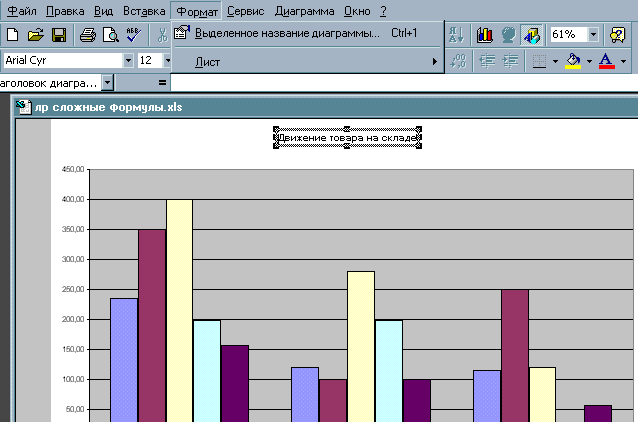
Task: Open the Font Color dropdown arrow
Action: (x=623, y=61)
